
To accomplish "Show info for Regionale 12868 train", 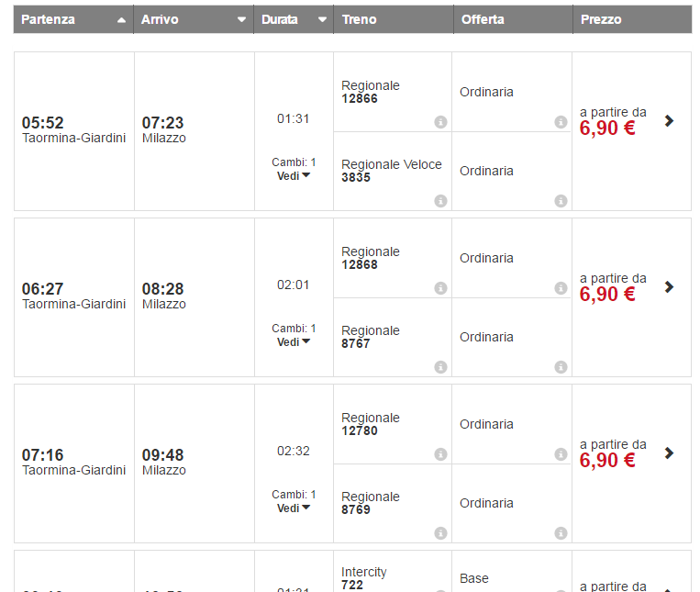I will 440,288.
